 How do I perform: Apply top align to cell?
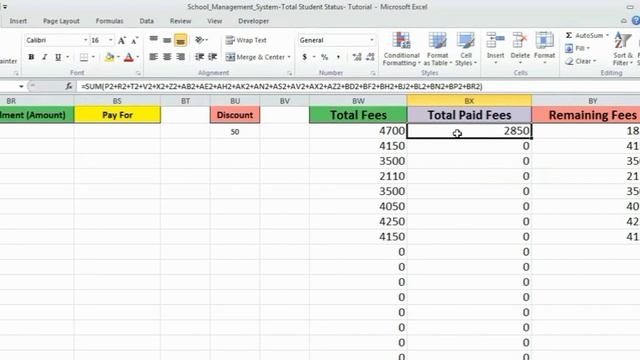click(153, 40)
